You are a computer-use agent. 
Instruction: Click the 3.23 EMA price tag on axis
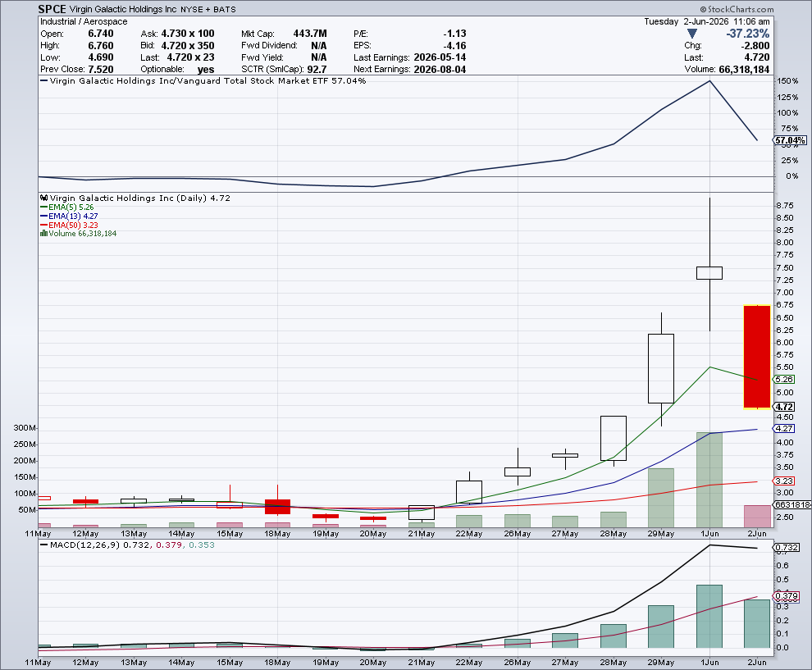click(784, 481)
